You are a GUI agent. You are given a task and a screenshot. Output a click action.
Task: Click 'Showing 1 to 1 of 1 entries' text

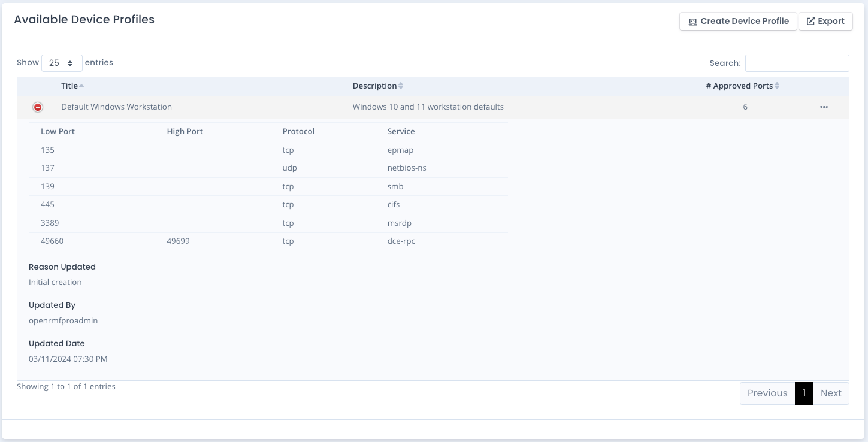point(66,386)
